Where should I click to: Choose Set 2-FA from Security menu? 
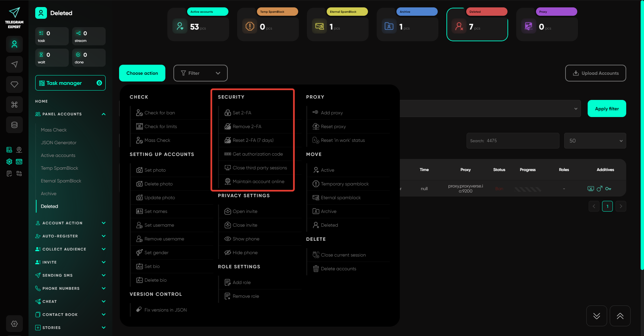[242, 113]
